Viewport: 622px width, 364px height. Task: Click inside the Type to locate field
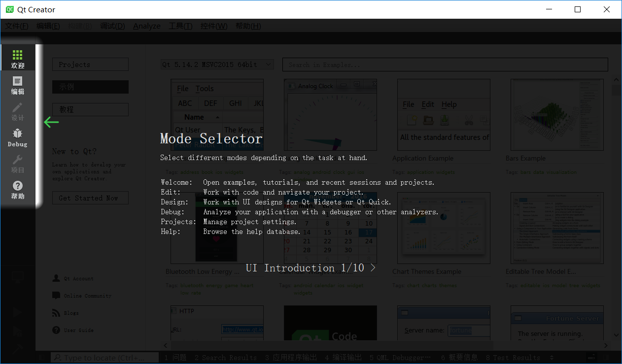[104, 358]
